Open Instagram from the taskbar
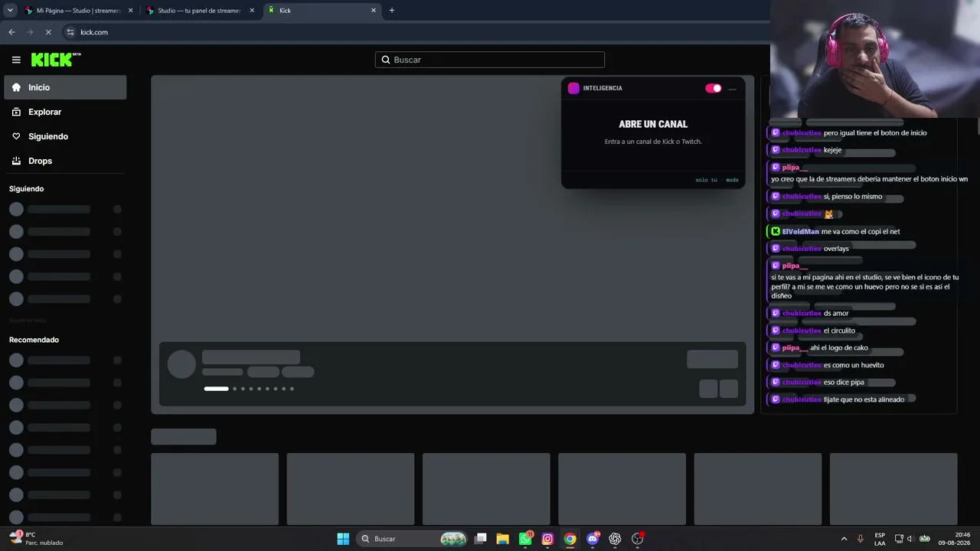The height and width of the screenshot is (551, 980). [x=547, y=539]
